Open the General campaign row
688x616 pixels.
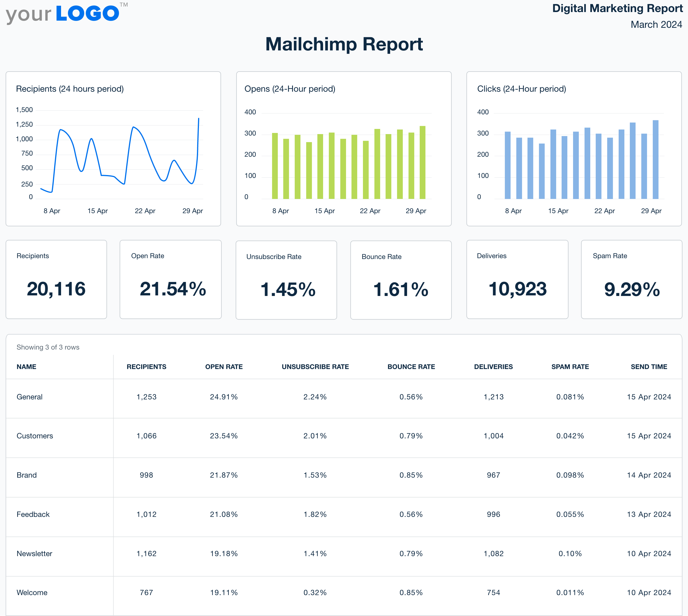coord(30,397)
